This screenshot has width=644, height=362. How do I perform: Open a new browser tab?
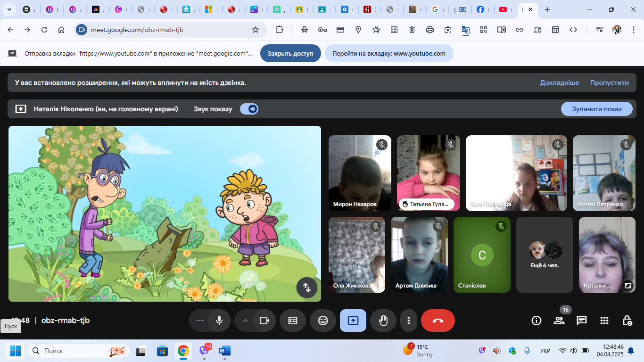(x=547, y=9)
